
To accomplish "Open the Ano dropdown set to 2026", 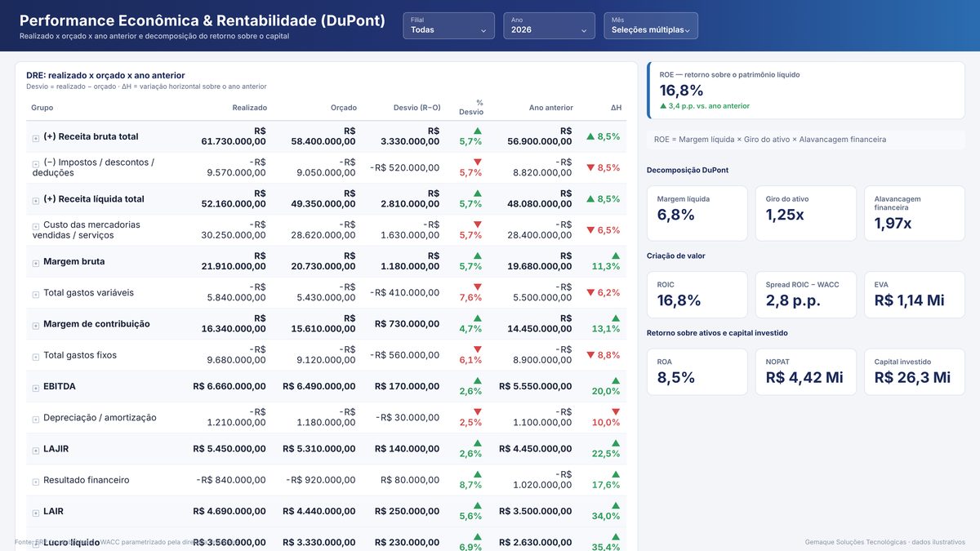I will [549, 25].
